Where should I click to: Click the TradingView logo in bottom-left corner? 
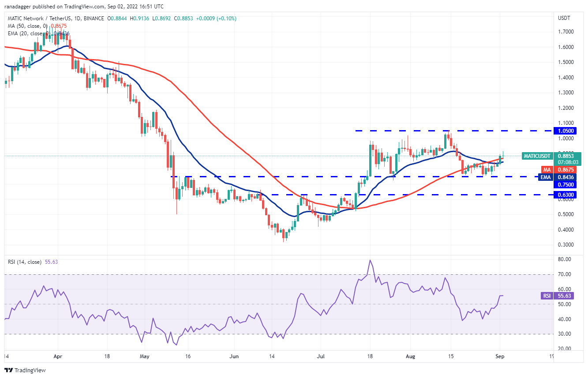click(x=25, y=371)
